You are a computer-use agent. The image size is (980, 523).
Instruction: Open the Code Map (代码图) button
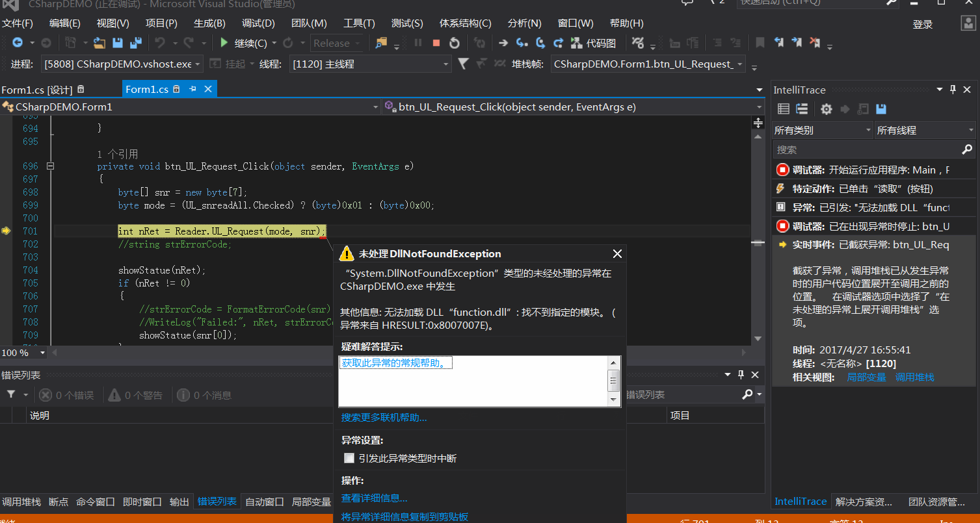[x=593, y=43]
